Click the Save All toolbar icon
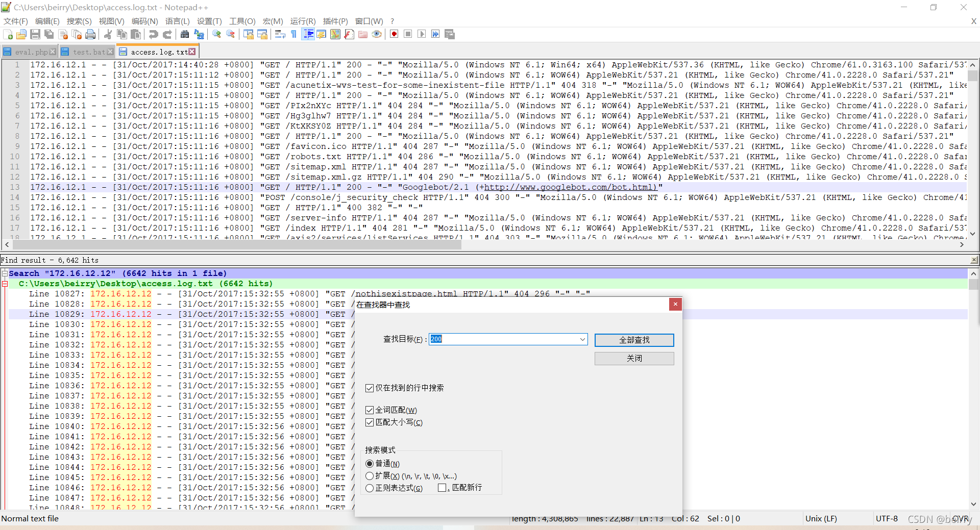 point(49,34)
